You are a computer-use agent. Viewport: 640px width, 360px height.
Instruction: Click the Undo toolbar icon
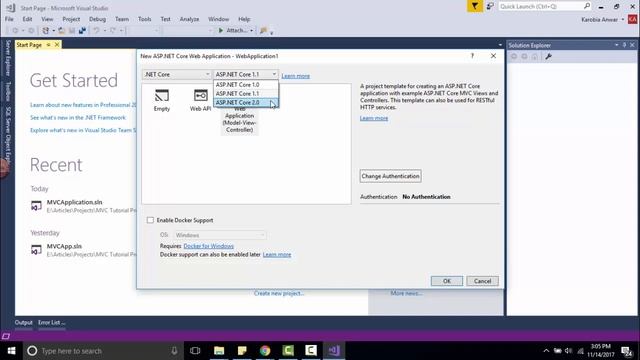click(96, 31)
